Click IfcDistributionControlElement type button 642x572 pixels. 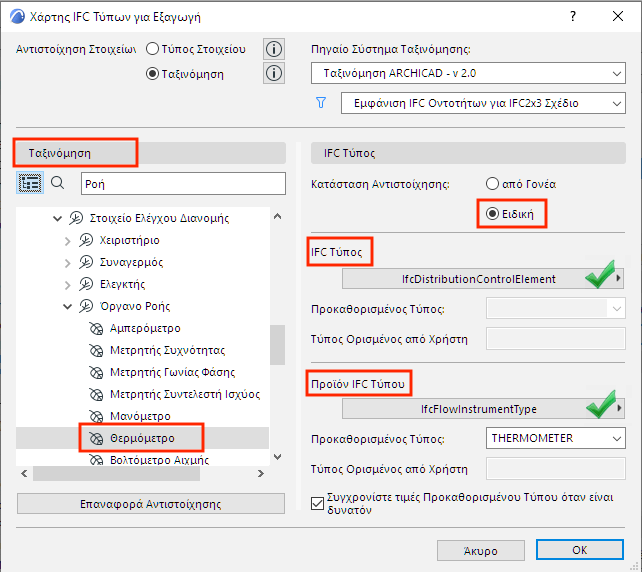[x=483, y=279]
